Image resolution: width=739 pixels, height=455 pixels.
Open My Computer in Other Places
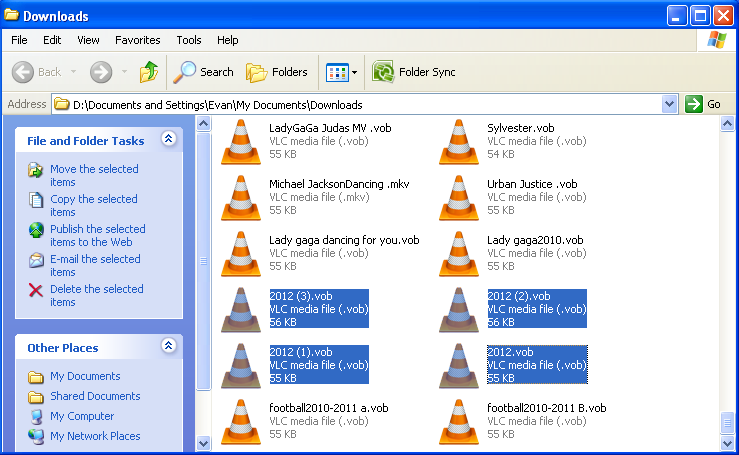(82, 416)
